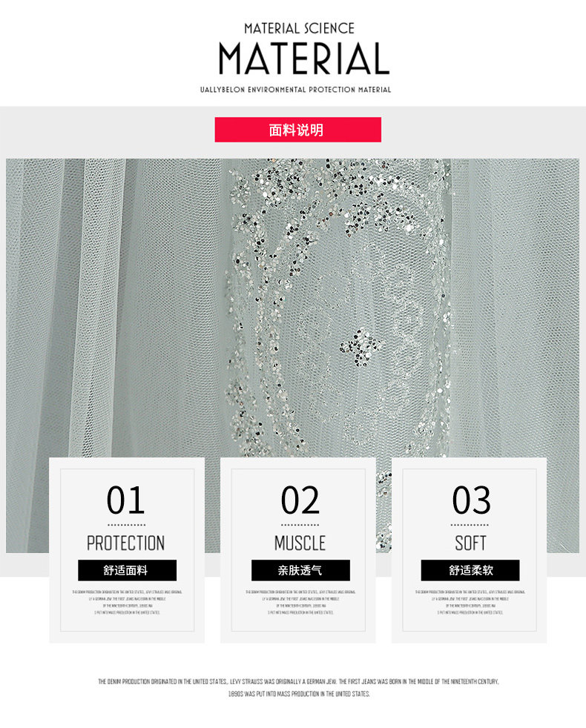Select the 03 number card
Viewport: 586px width, 728px height.
click(x=470, y=550)
